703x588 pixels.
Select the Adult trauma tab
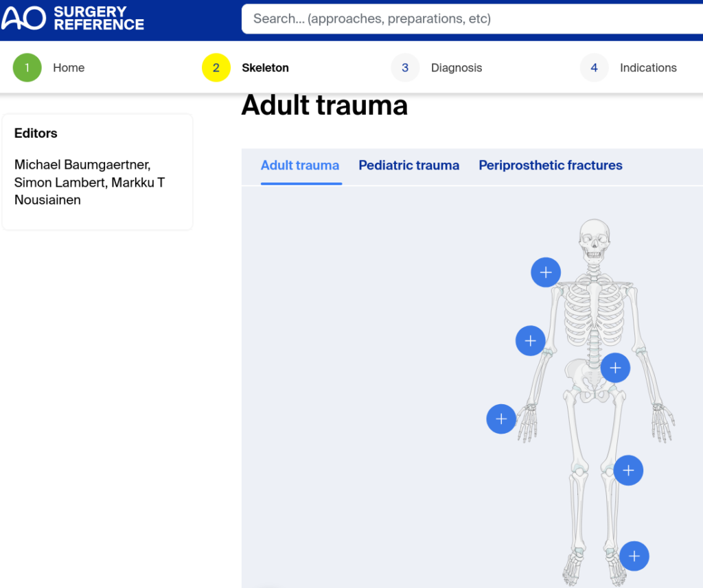pyautogui.click(x=300, y=165)
